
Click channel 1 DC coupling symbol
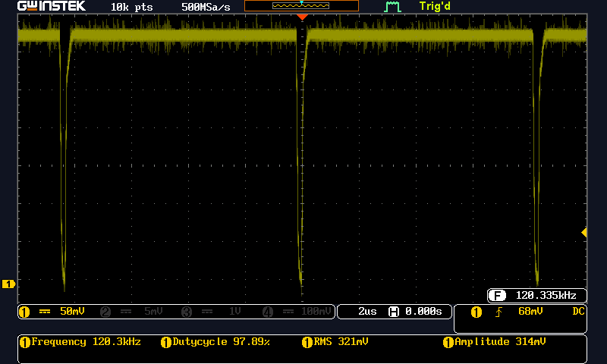[x=45, y=312]
